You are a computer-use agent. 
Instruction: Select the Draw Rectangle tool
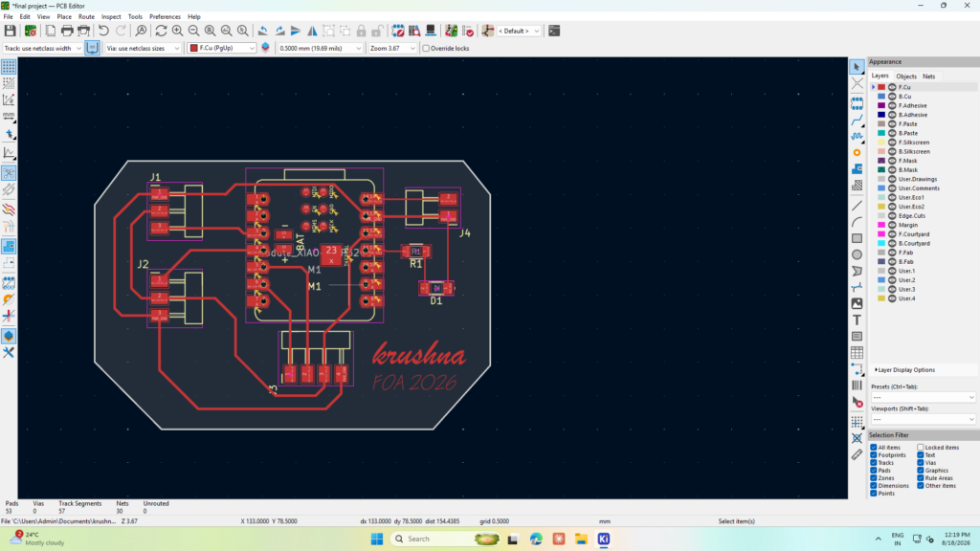(857, 238)
